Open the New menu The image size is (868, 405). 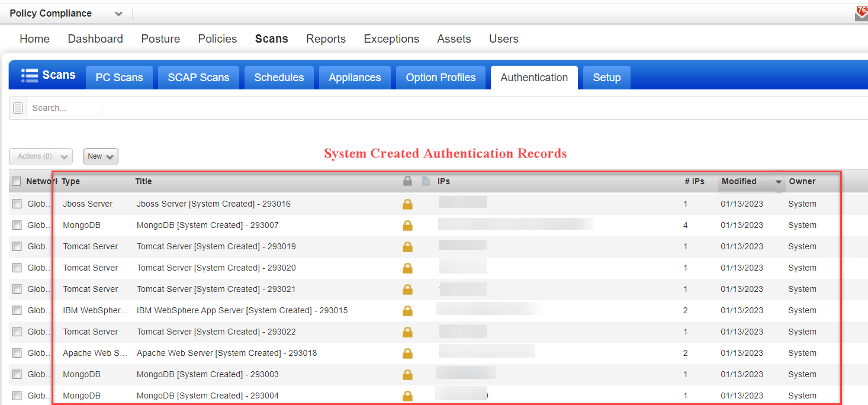pyautogui.click(x=101, y=156)
